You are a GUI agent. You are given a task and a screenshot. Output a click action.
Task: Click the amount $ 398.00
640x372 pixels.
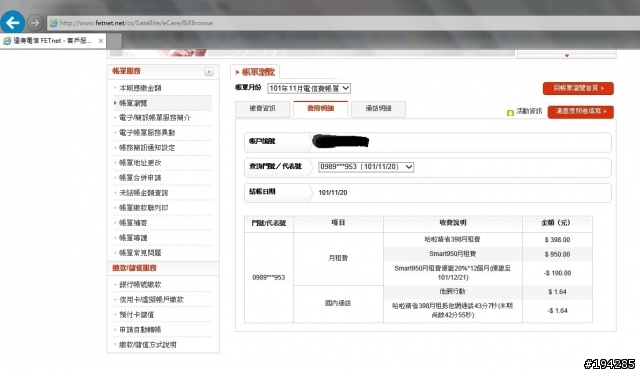pos(557,240)
